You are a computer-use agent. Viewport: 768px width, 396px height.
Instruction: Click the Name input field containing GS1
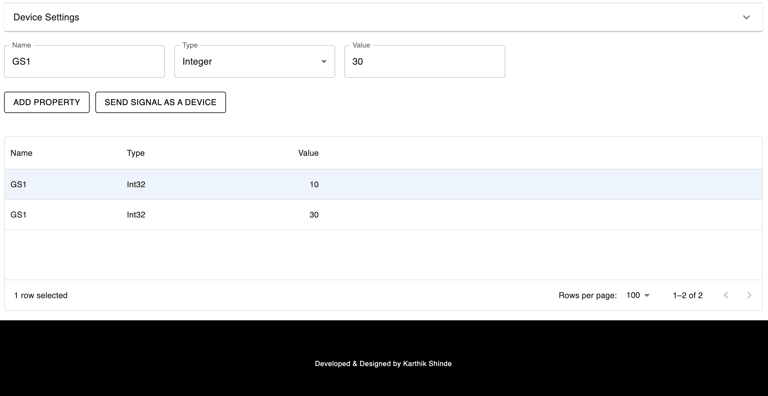pyautogui.click(x=84, y=62)
